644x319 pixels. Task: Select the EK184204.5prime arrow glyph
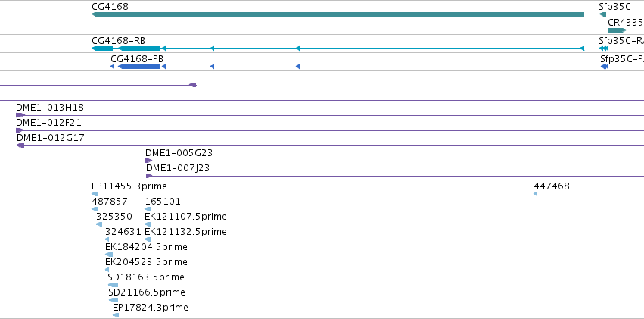point(109,255)
